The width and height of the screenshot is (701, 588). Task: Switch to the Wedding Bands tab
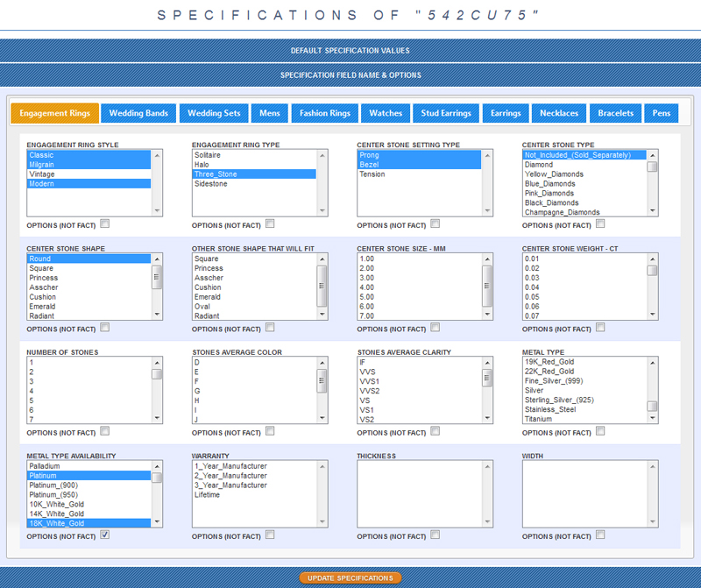coord(138,113)
